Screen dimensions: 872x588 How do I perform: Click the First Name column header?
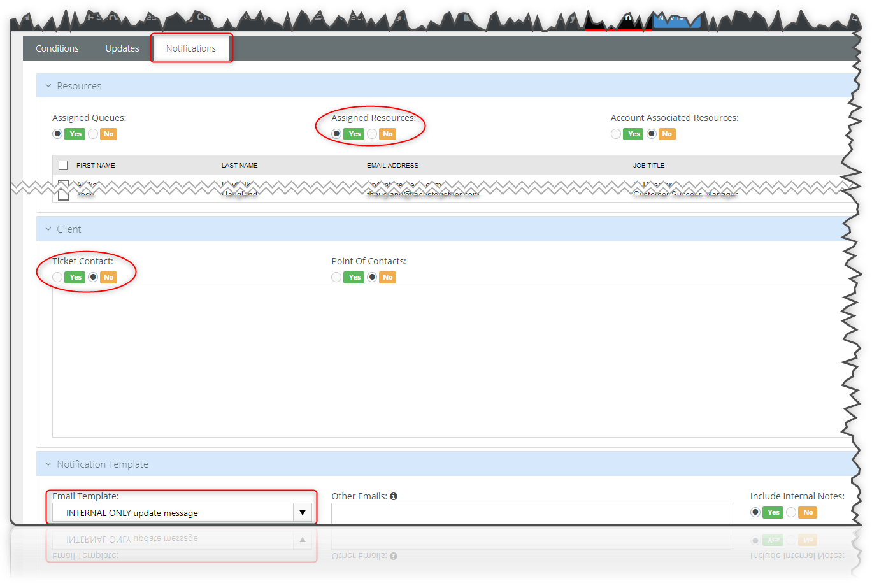(96, 164)
